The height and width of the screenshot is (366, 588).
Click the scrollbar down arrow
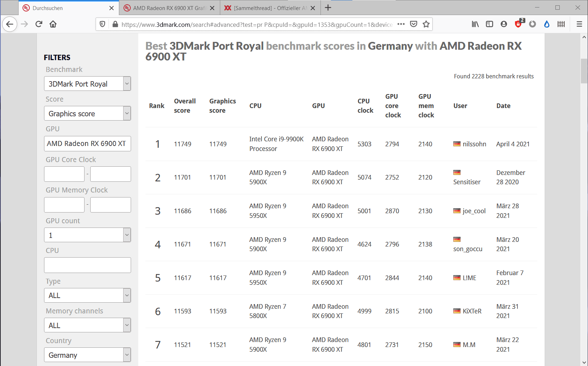pyautogui.click(x=584, y=362)
